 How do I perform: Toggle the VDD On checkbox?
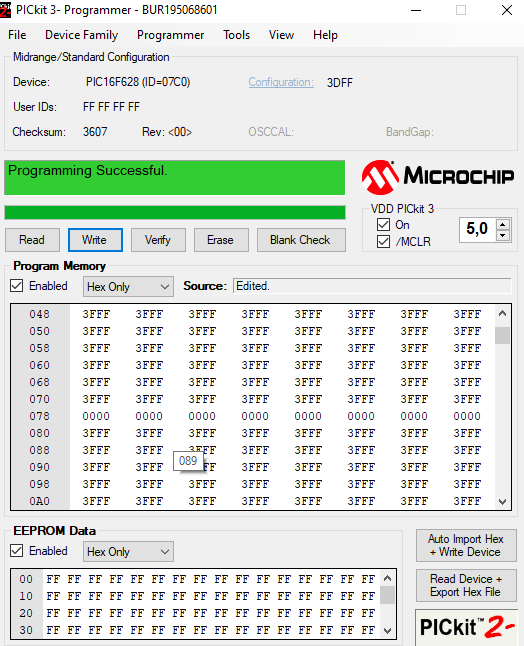pyautogui.click(x=383, y=225)
